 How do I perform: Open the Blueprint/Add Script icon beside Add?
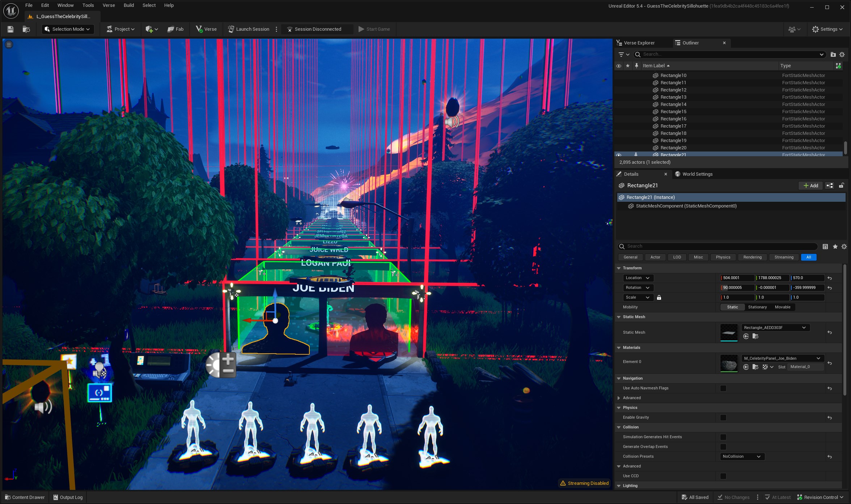[830, 185]
